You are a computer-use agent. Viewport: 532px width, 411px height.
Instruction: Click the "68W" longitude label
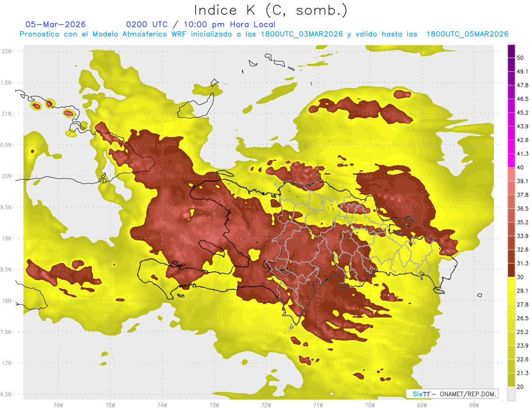474,405
